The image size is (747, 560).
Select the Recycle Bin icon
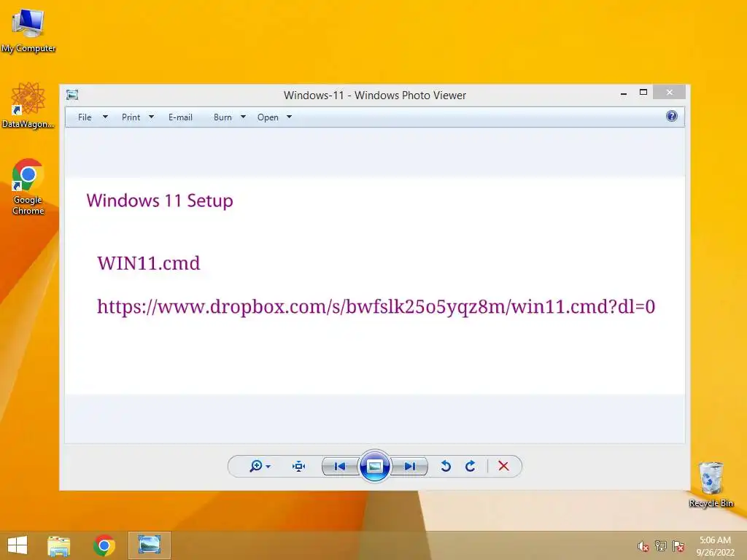[711, 484]
